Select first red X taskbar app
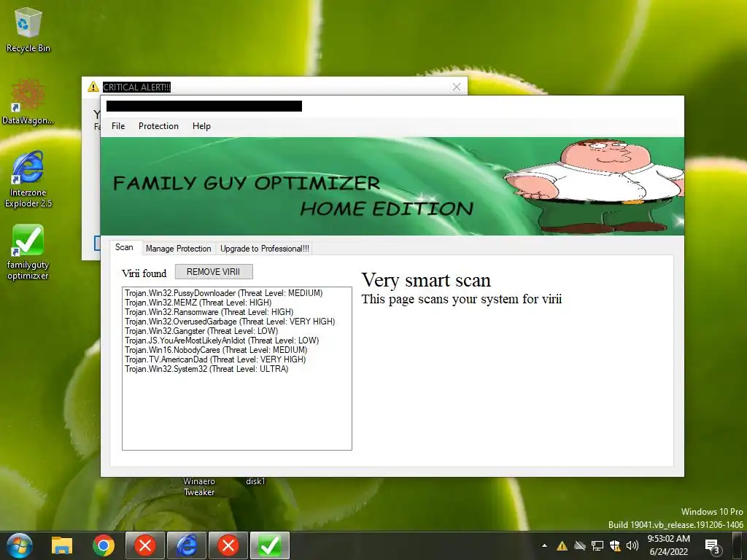 (x=145, y=545)
